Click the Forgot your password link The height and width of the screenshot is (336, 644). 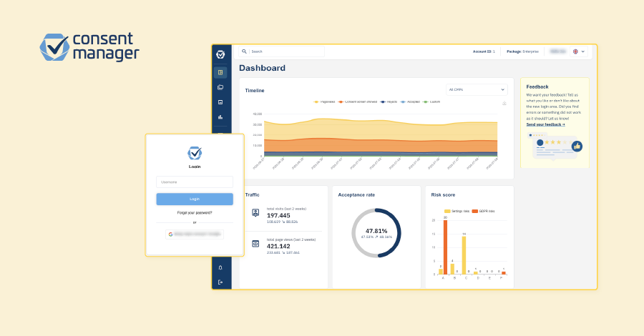click(195, 213)
